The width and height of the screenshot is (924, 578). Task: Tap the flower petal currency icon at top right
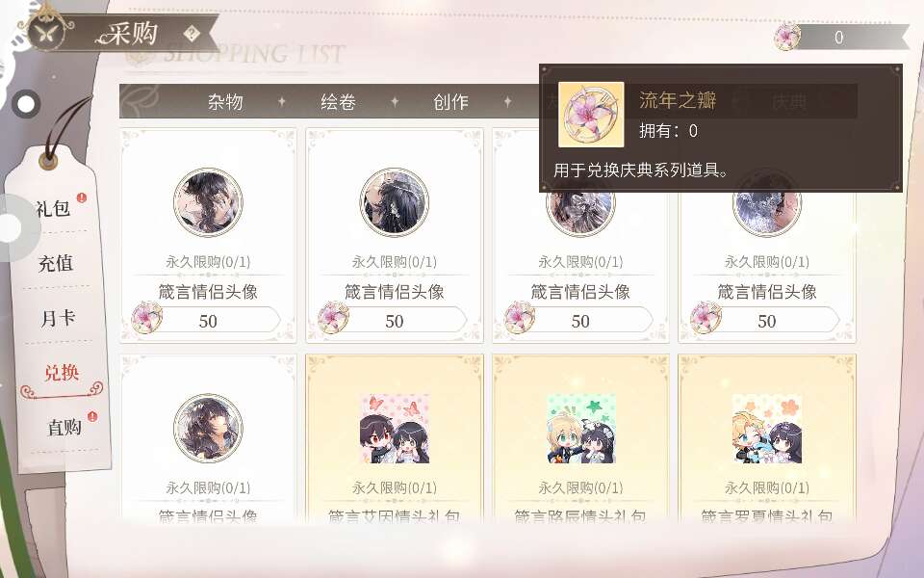[787, 38]
